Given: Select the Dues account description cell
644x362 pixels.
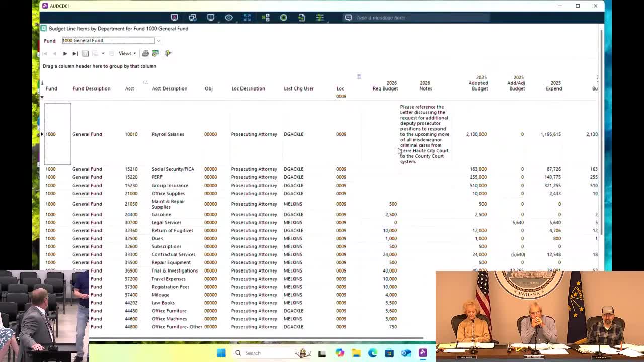Looking at the screenshot, I should tap(157, 239).
